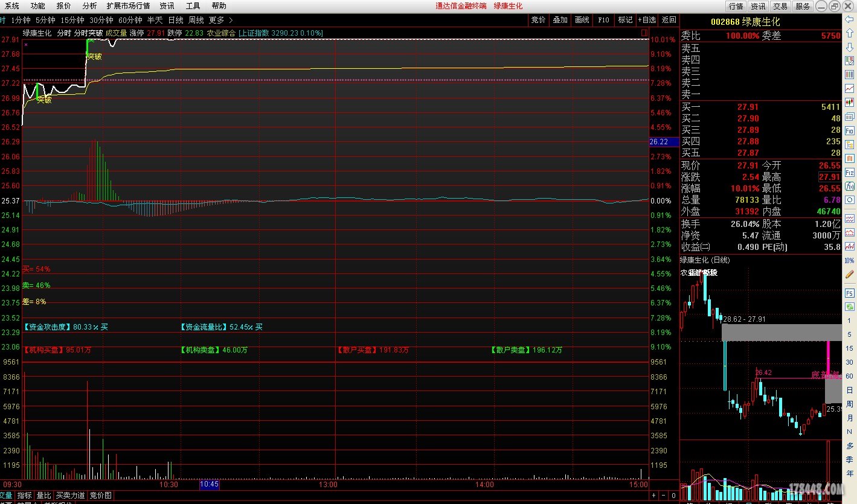Open the candlestick chart sidebar icon
Screen dimensions: 857x504
(x=849, y=103)
